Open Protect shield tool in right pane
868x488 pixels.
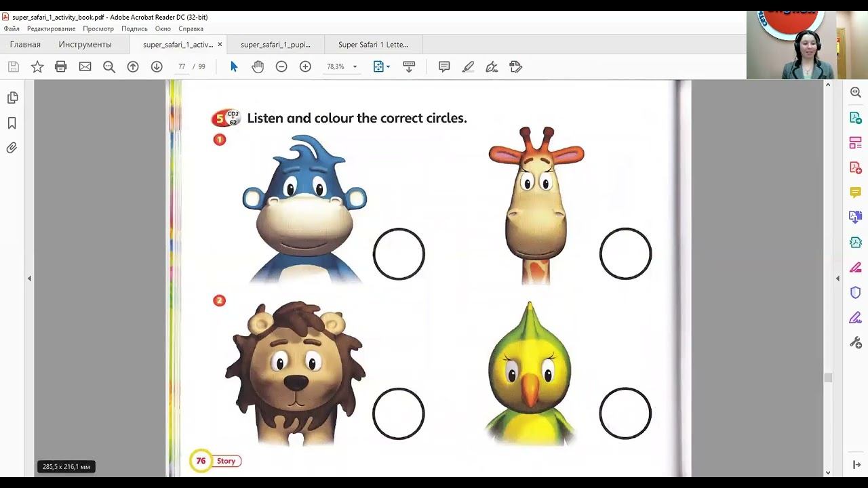click(x=856, y=292)
